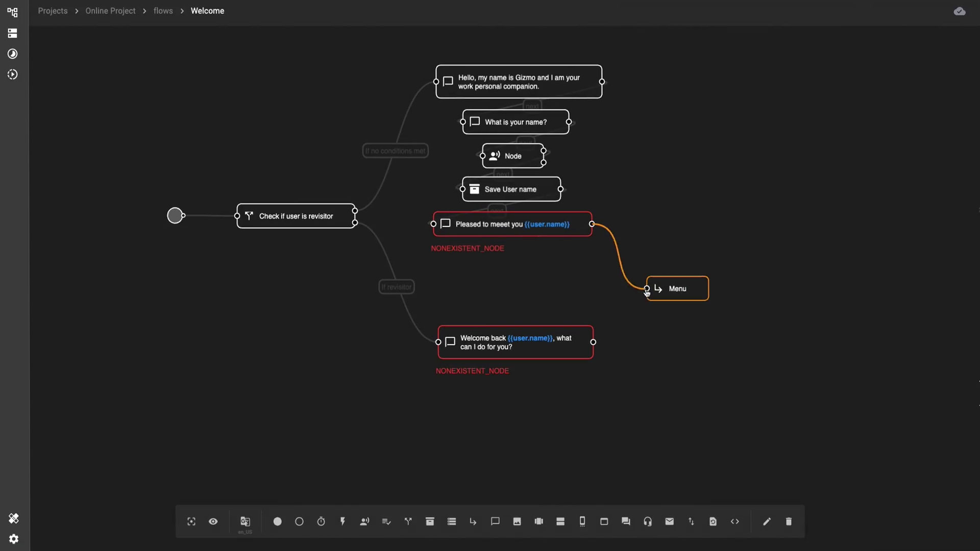Select the orange Menu redirect node

pos(678,288)
